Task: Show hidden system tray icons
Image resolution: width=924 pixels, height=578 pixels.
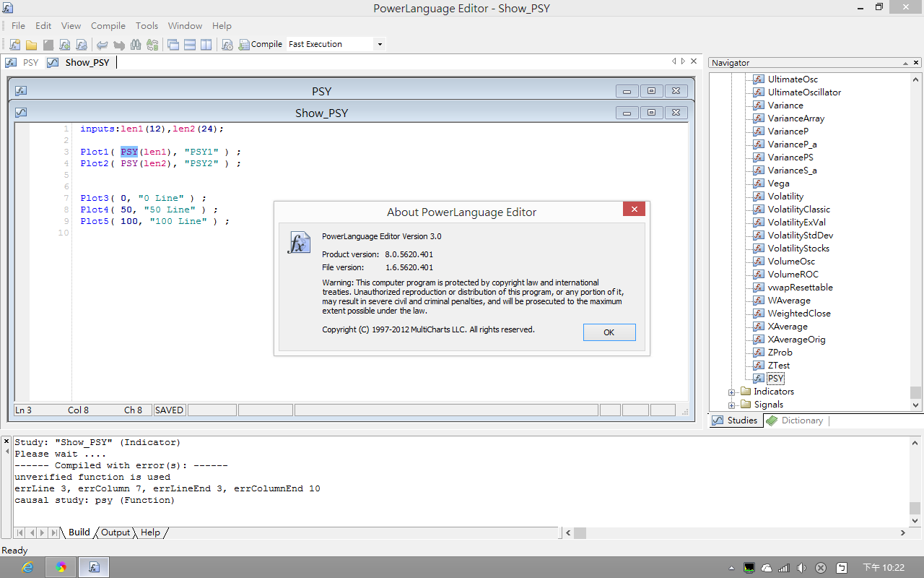Action: (732, 568)
